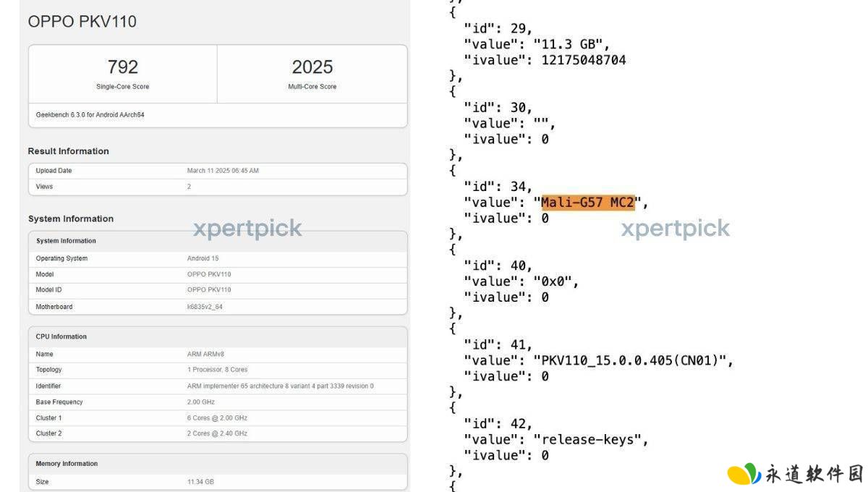Click the Topology label
Image resolution: width=868 pixels, height=492 pixels.
pyautogui.click(x=48, y=370)
